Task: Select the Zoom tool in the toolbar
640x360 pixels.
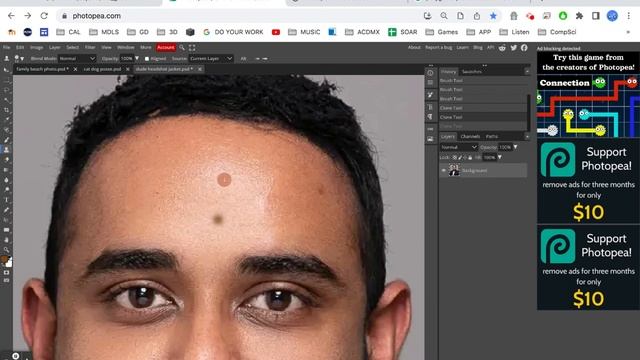Action: pyautogui.click(x=6, y=249)
